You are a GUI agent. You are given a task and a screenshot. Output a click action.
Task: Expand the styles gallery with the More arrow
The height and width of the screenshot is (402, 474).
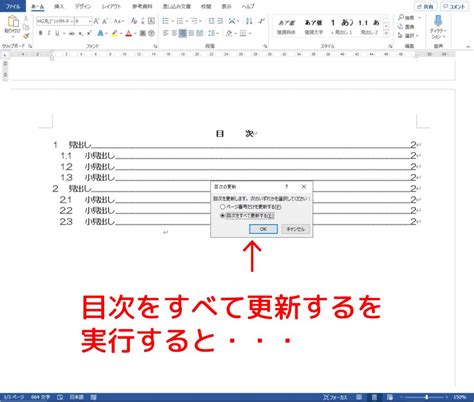point(387,33)
